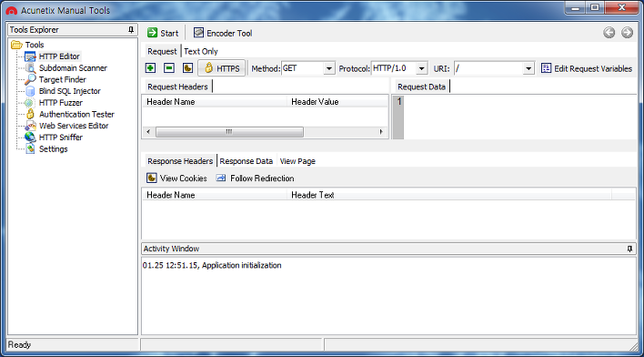Click the Web Services Editor icon
The height and width of the screenshot is (357, 644).
[x=30, y=126]
